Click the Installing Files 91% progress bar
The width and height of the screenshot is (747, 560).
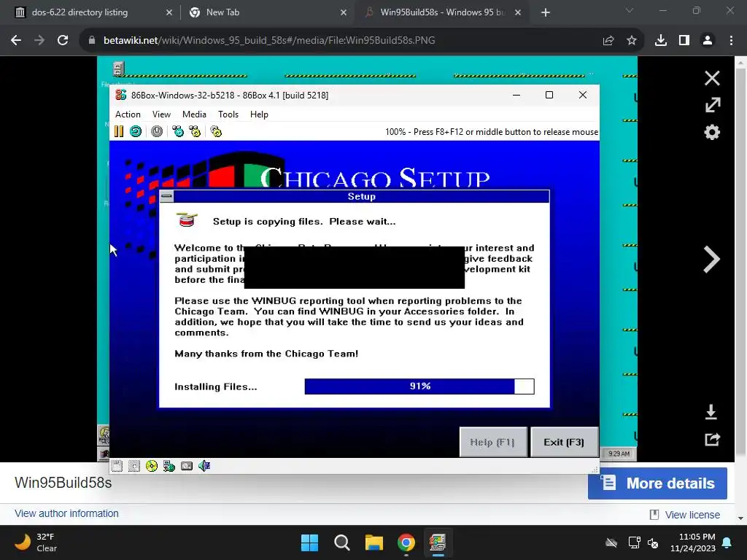[x=419, y=386]
